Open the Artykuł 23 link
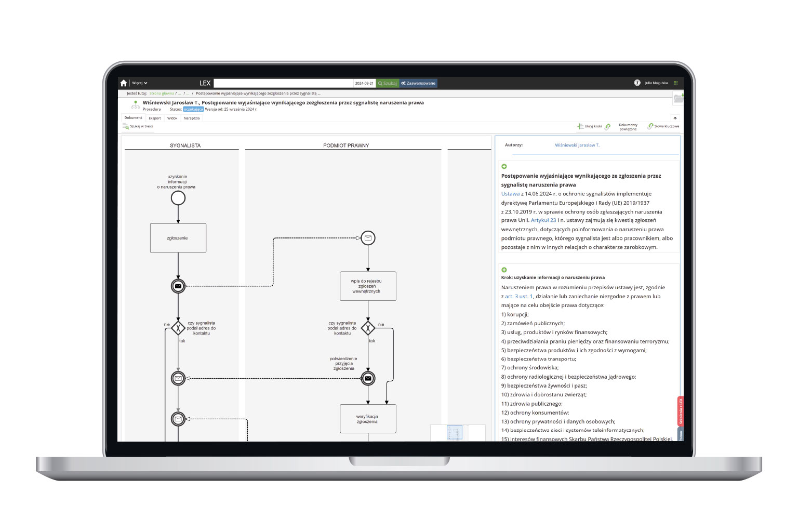This screenshot has width=798, height=532. point(543,220)
